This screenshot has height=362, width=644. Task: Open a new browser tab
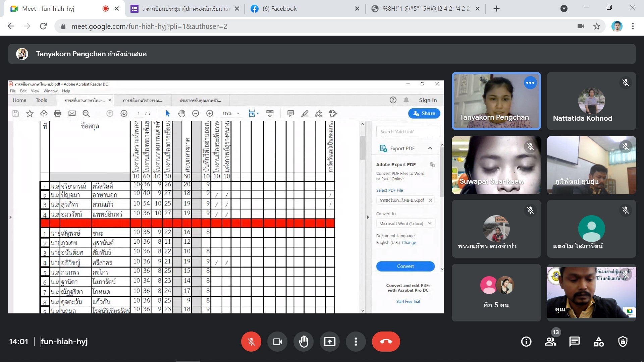pyautogui.click(x=496, y=9)
